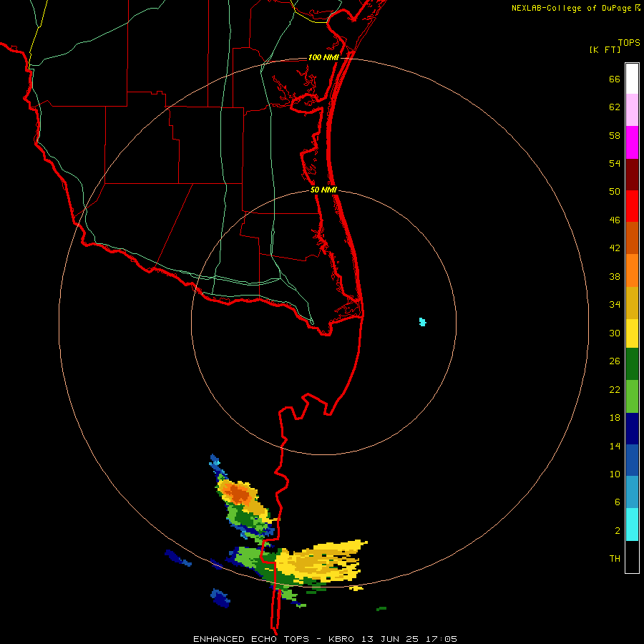Click the light pink legend swatch

click(x=632, y=109)
